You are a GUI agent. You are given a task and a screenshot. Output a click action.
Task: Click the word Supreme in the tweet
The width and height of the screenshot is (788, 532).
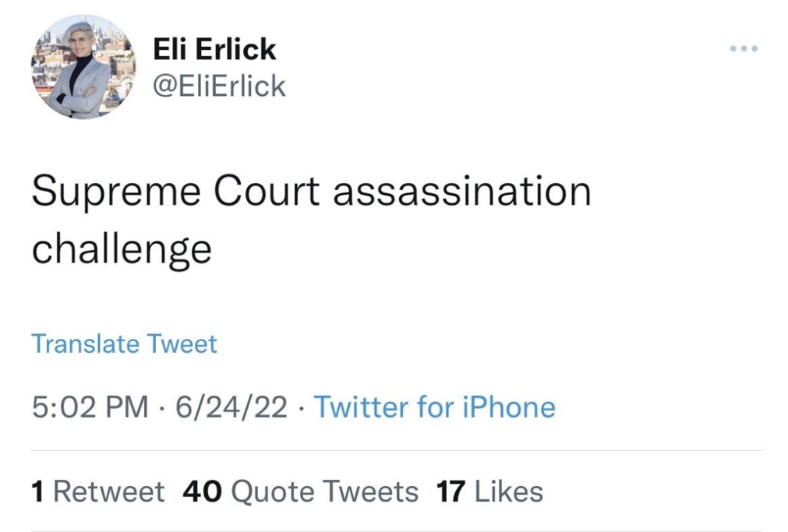(110, 193)
